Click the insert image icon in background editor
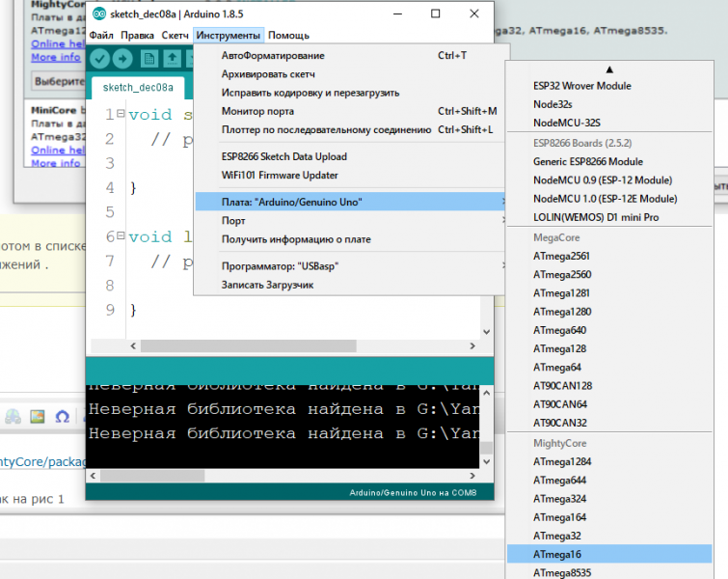 point(38,416)
